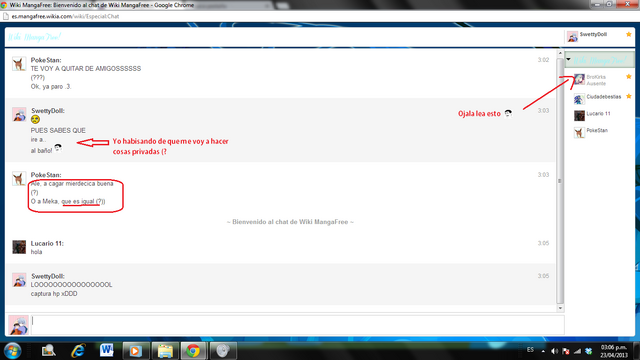Click the 'Bienvenido al chat de Wiki MangaFree' notice
This screenshot has width=640, height=360.
point(290,222)
